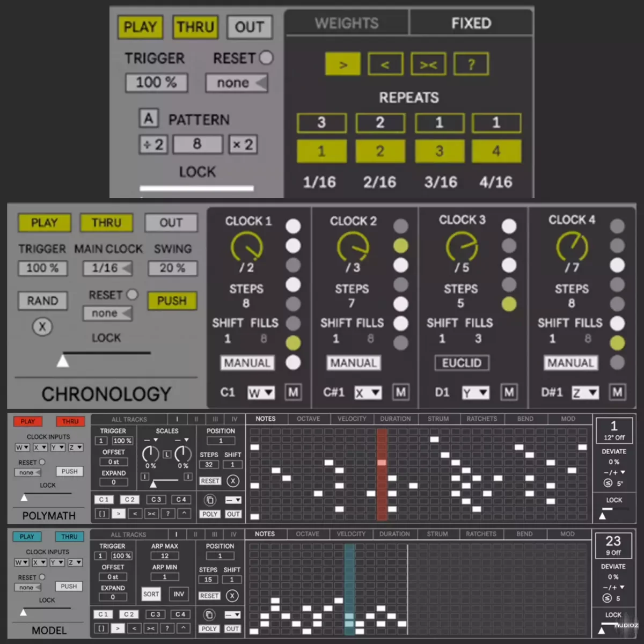The width and height of the screenshot is (644, 644).
Task: Click Clock 2 M mute button
Action: [400, 392]
